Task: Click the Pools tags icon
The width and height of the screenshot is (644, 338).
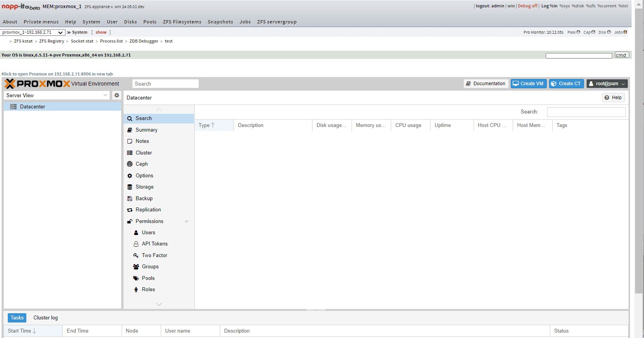Action: point(136,278)
